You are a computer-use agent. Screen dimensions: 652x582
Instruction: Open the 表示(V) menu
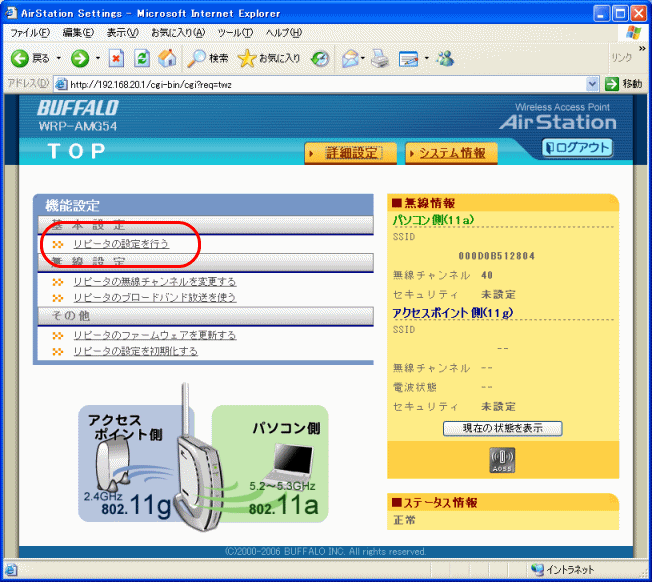tap(123, 33)
